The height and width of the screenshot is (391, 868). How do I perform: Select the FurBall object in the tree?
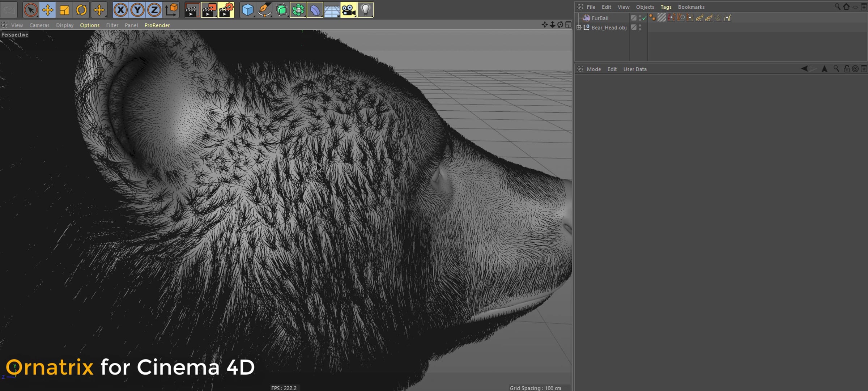(600, 18)
